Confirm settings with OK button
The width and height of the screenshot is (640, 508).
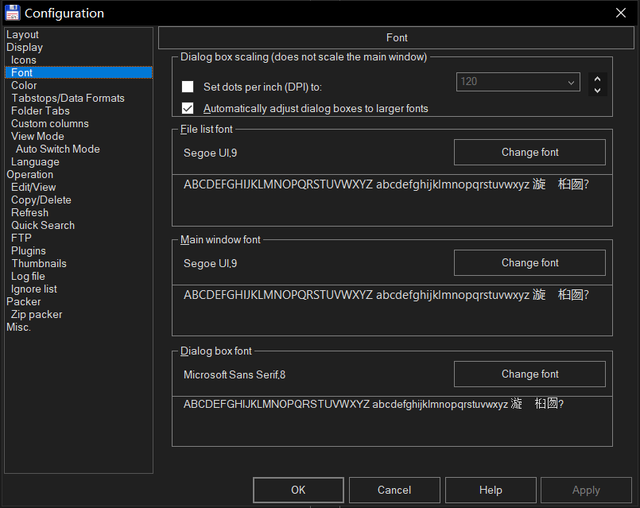tap(298, 490)
